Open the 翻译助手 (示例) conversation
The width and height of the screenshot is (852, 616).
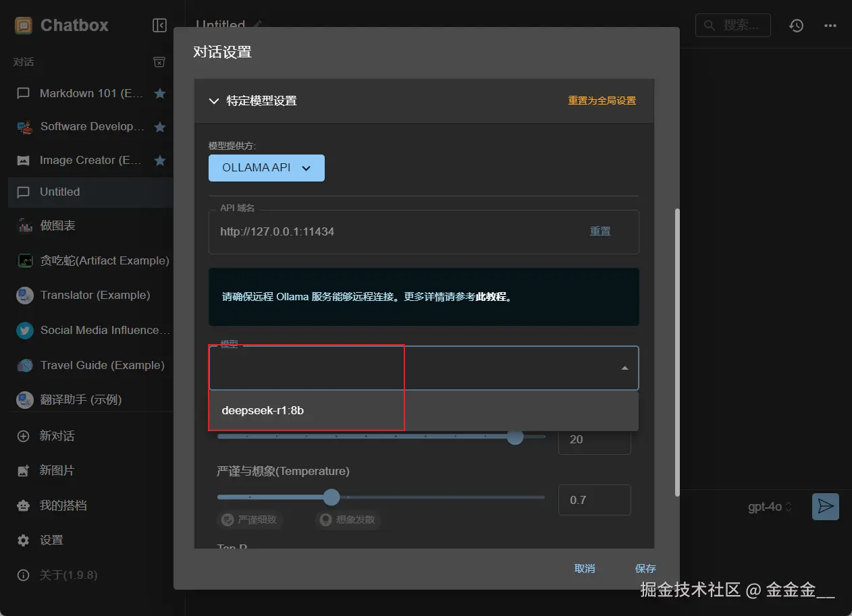click(91, 399)
